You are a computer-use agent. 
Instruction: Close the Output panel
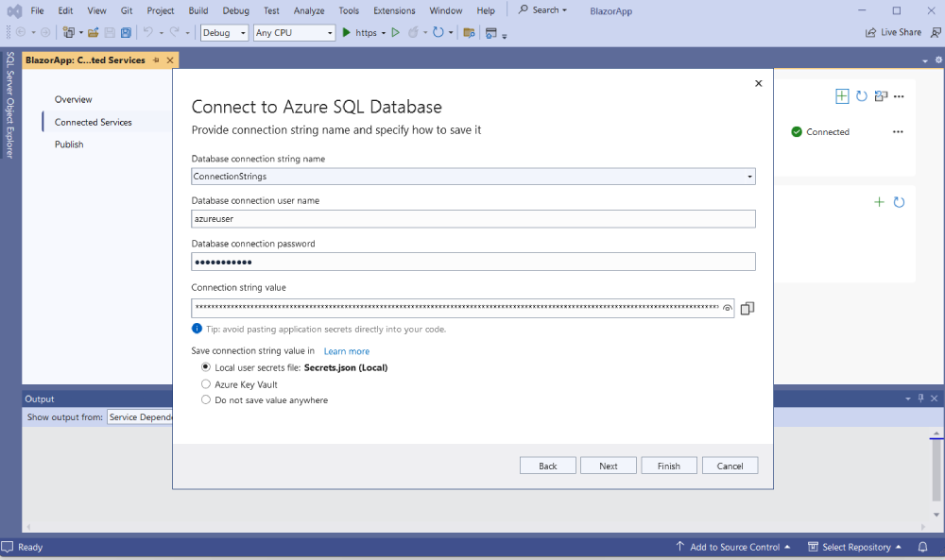pyautogui.click(x=935, y=399)
